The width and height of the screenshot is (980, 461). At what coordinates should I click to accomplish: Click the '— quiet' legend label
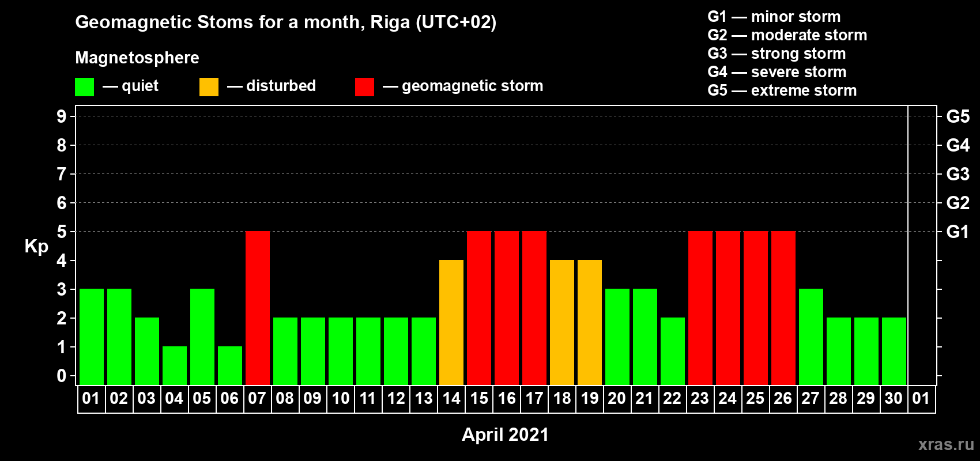tap(130, 86)
